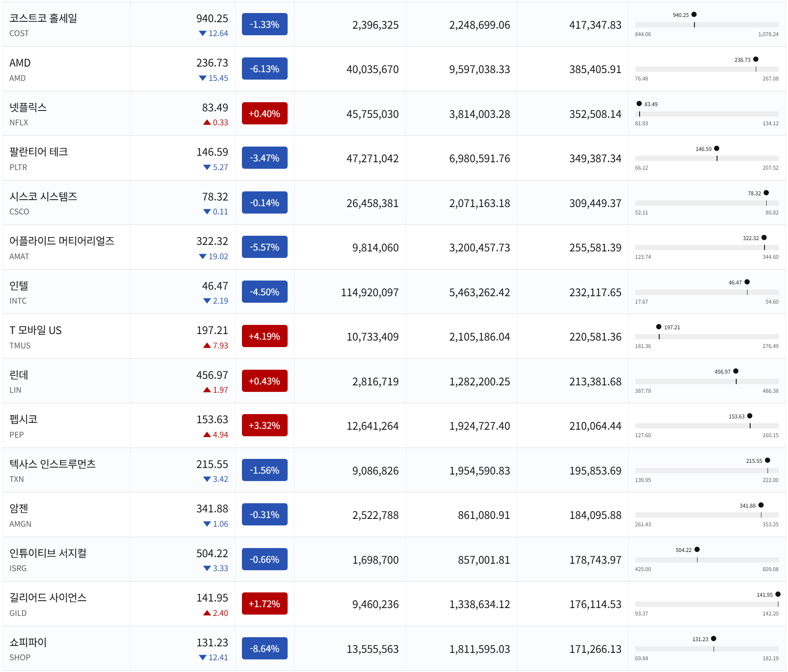The height and width of the screenshot is (672, 788).
Task: Click the down arrow beside 2.19 for INTC
Action: (x=207, y=301)
